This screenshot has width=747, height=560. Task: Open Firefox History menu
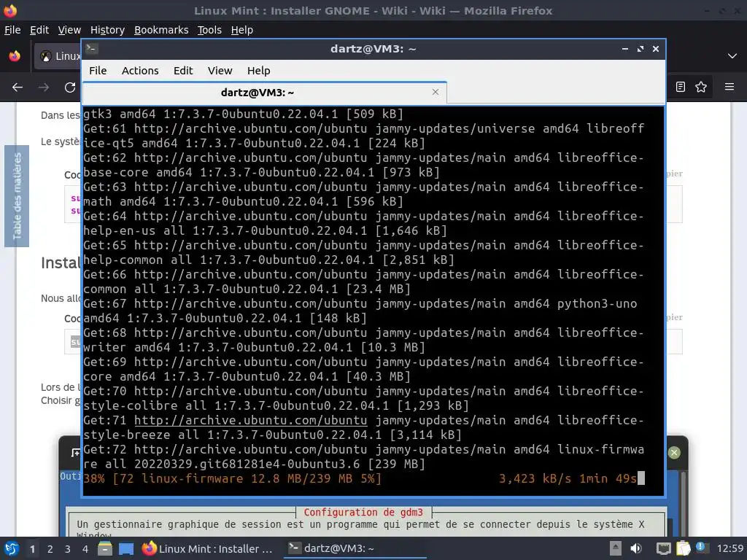tap(107, 30)
